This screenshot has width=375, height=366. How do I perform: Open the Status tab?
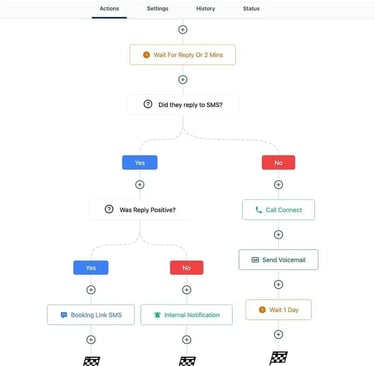251,9
